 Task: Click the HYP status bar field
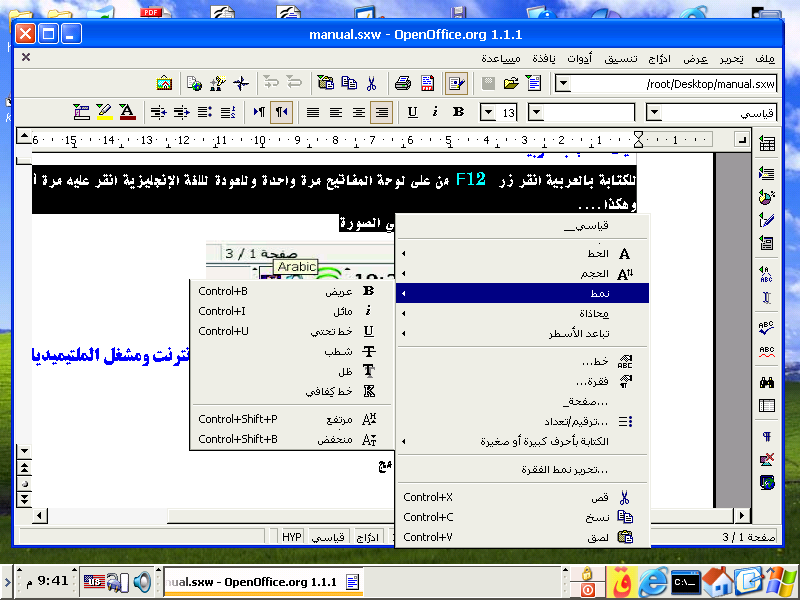coord(291,537)
